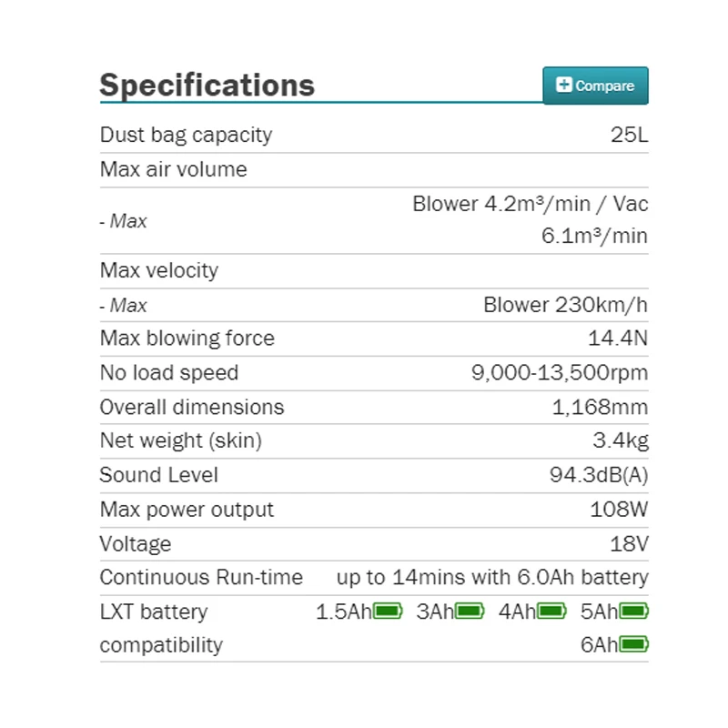Screen dimensions: 728x728
Task: Click the Max blowing force row
Action: (x=374, y=339)
